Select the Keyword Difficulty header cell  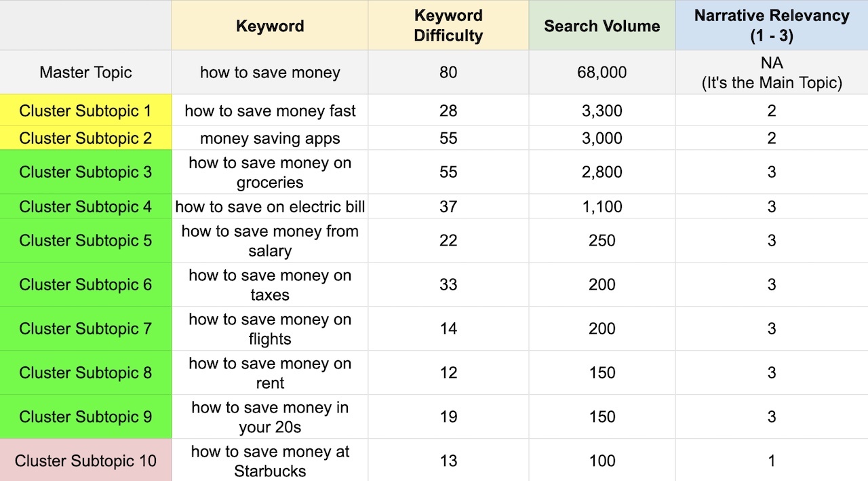point(448,25)
